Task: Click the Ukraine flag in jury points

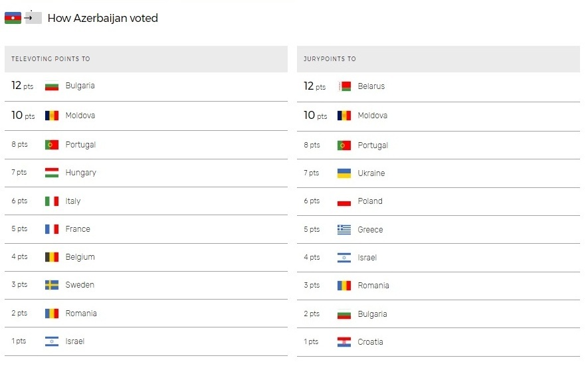Action: pos(344,173)
